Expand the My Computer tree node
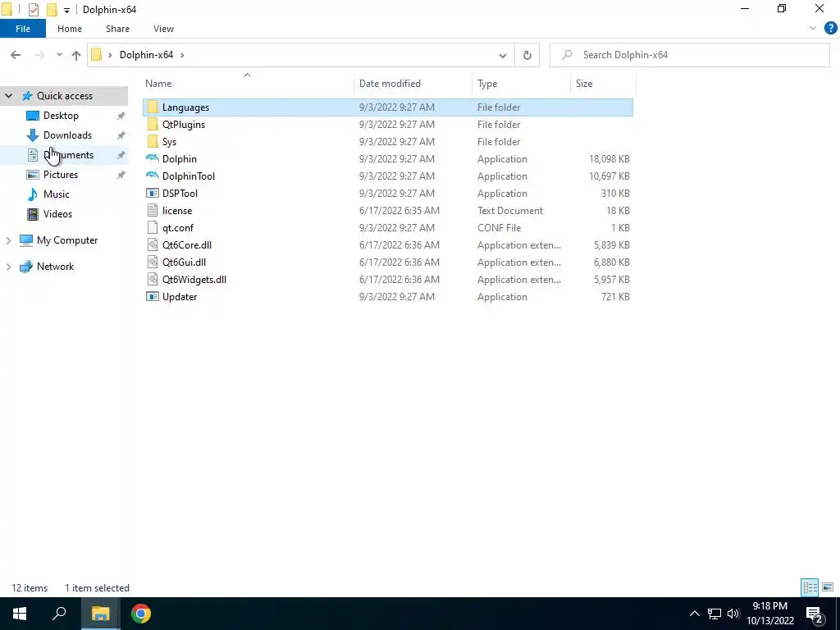The image size is (840, 630). (8, 240)
